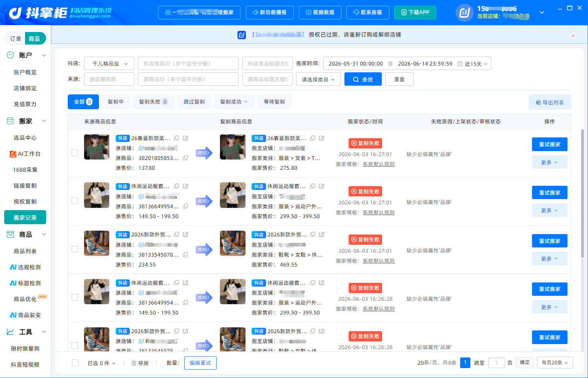The height and width of the screenshot is (378, 588).
Task: Open AI工作台 from the sidebar
Action: (25, 154)
